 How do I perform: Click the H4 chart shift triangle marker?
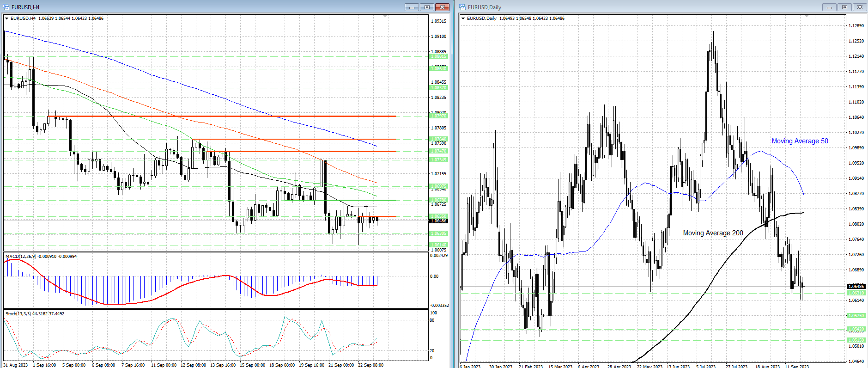tap(385, 16)
